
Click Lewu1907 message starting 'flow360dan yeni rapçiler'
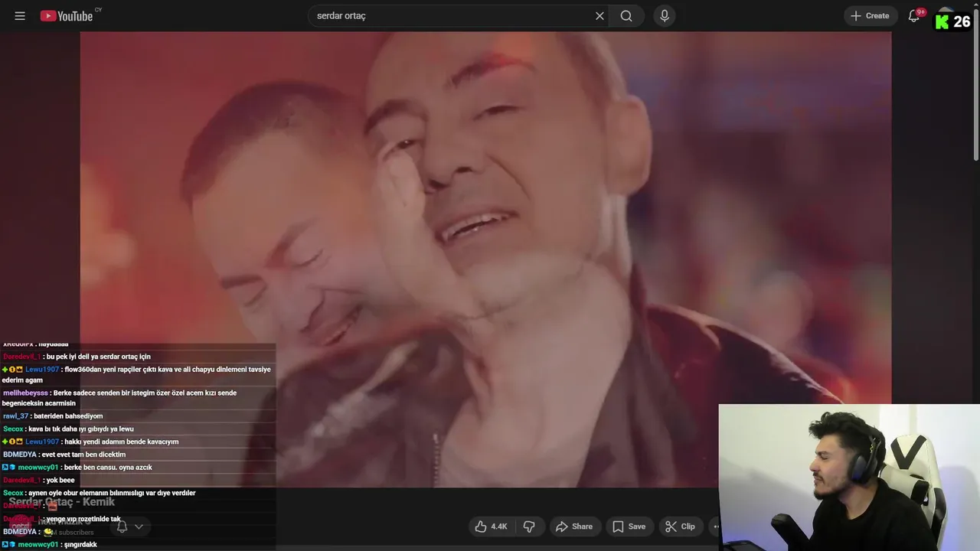point(137,374)
